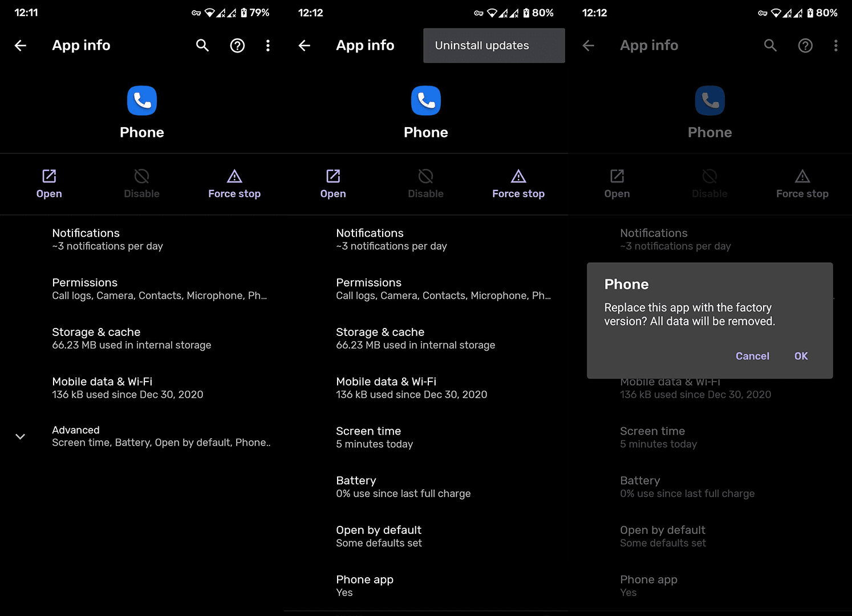Viewport: 852px width, 616px height.
Task: Tap dimmed help icon in right screen
Action: 805,46
